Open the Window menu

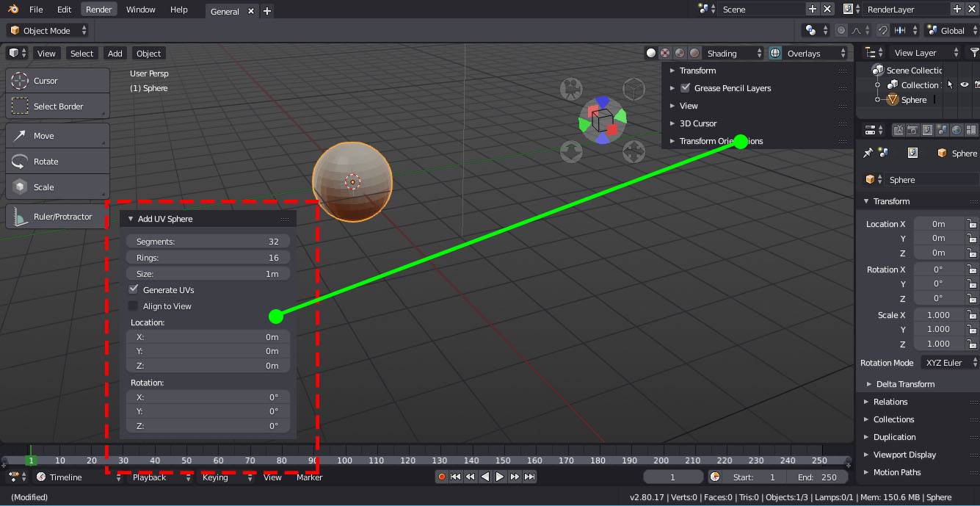tap(140, 10)
